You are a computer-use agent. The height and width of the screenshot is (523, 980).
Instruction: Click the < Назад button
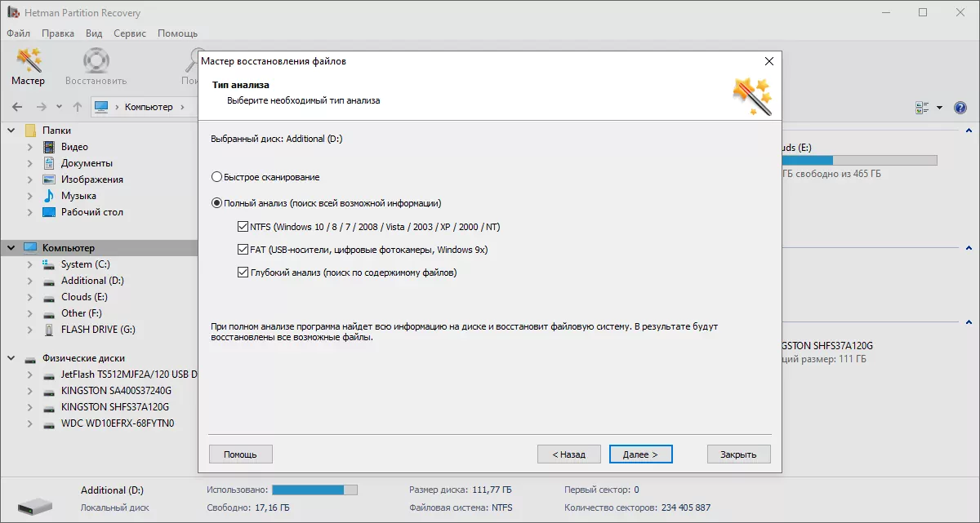568,454
